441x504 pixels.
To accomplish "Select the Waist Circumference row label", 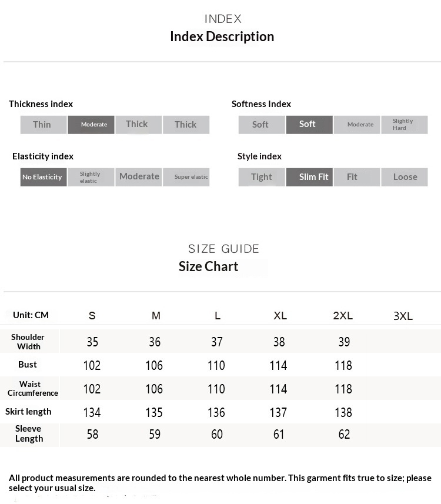I will (x=31, y=389).
